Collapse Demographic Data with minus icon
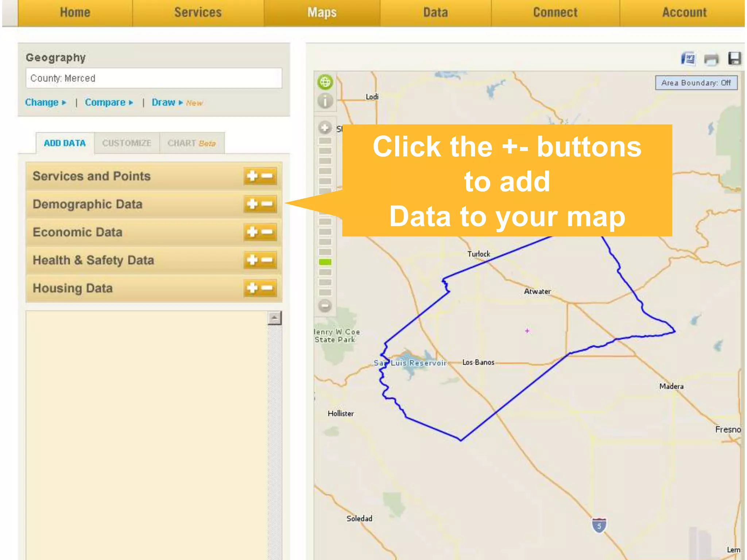The width and height of the screenshot is (747, 560). [x=267, y=204]
